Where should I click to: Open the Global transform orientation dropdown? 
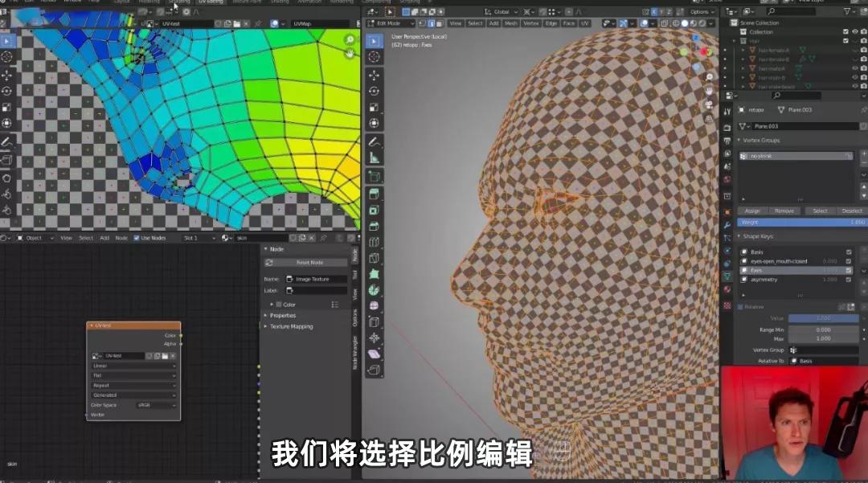pos(502,10)
